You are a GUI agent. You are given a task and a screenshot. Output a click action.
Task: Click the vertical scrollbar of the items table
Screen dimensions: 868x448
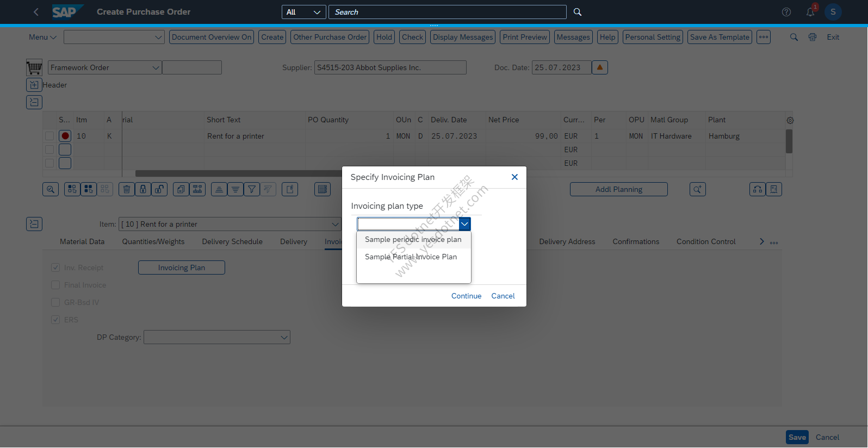[789, 141]
